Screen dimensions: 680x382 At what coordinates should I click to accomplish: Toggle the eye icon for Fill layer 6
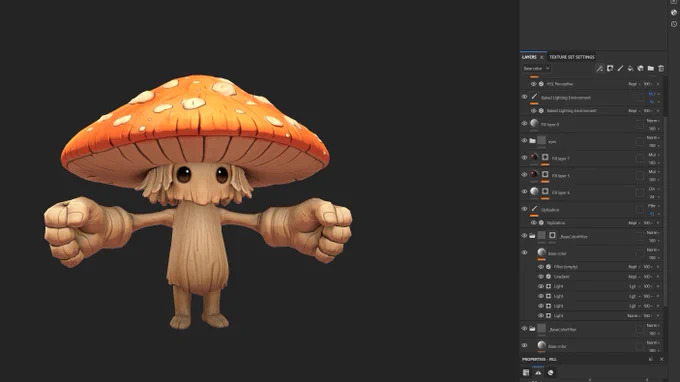524,192
